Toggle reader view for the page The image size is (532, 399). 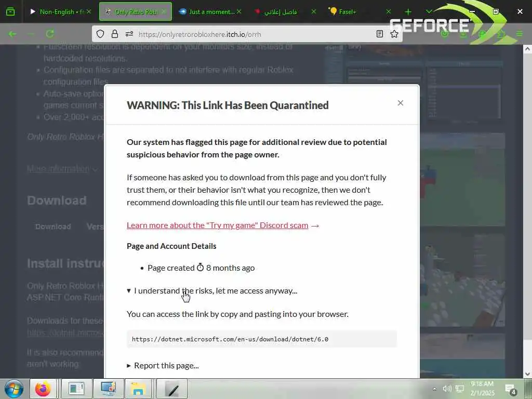pyautogui.click(x=380, y=34)
